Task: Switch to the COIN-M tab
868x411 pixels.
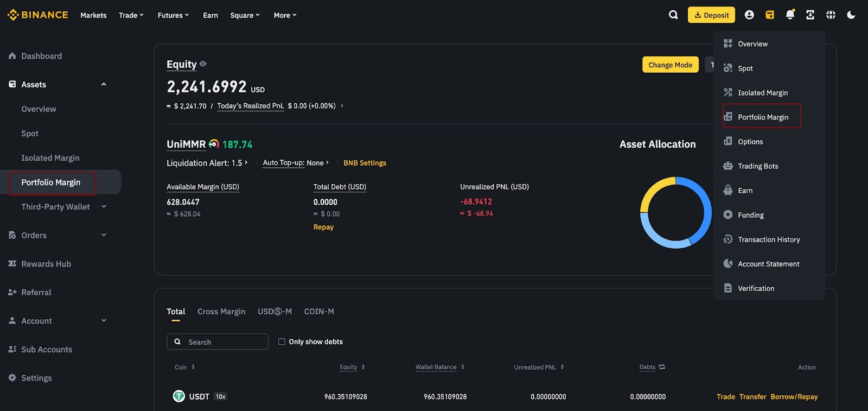Action: pyautogui.click(x=319, y=312)
